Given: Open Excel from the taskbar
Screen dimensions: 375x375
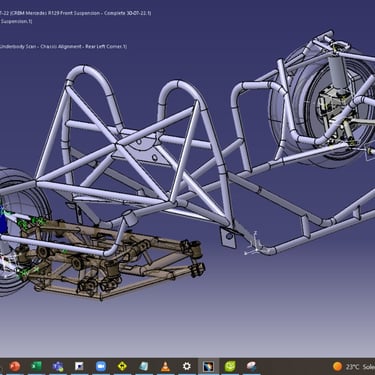Looking at the screenshot, I should [x=36, y=366].
